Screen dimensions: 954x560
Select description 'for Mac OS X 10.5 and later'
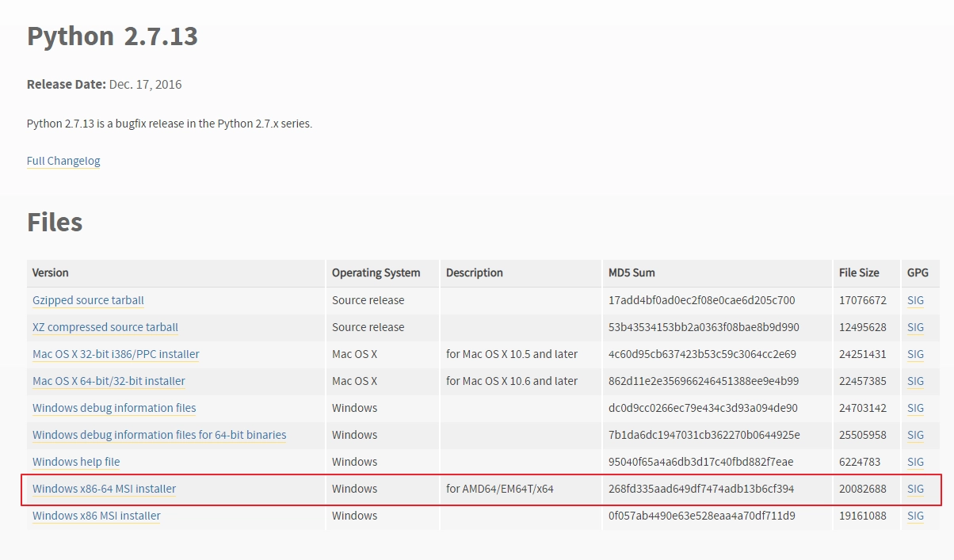[x=512, y=354]
